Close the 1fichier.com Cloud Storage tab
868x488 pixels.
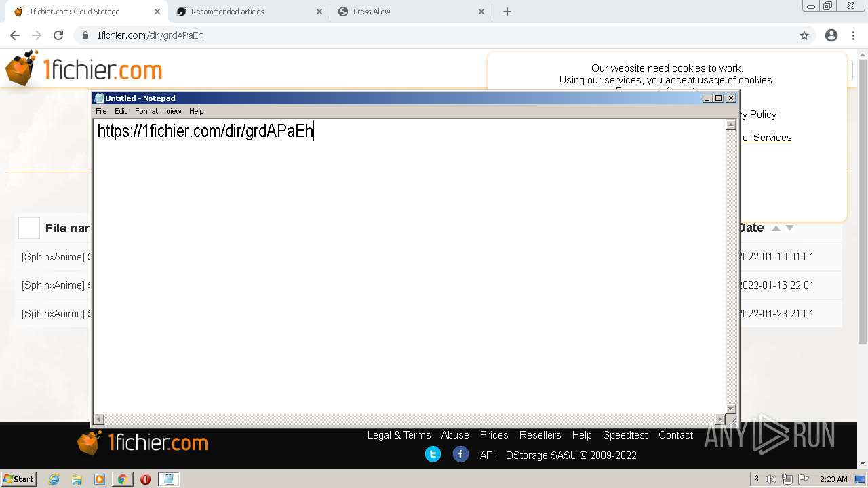(x=157, y=12)
